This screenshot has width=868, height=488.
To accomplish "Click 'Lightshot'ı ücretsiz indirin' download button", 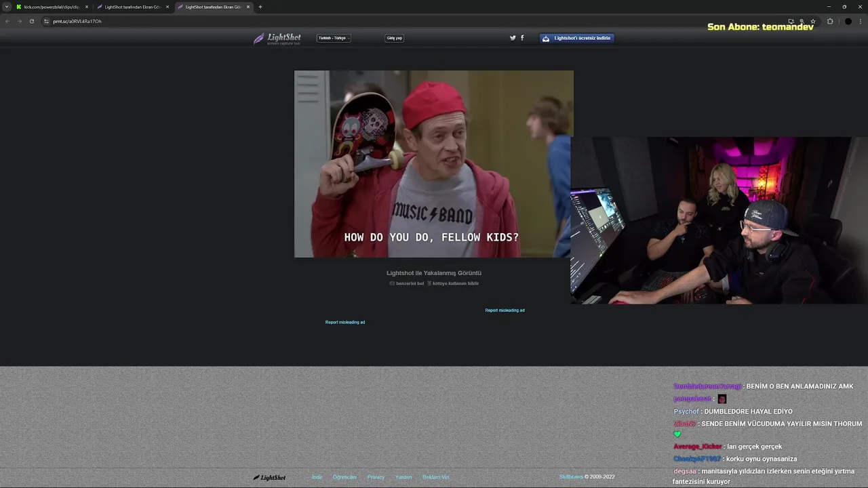I will tap(577, 38).
